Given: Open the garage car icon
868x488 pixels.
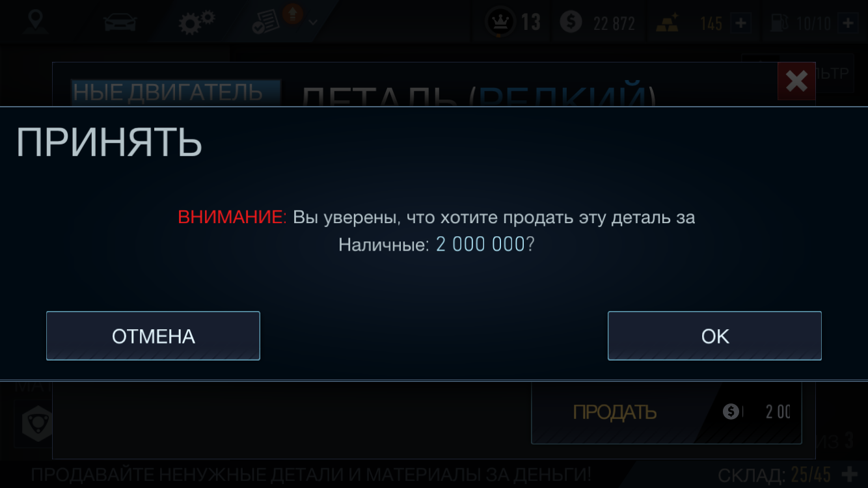Looking at the screenshot, I should click(120, 23).
